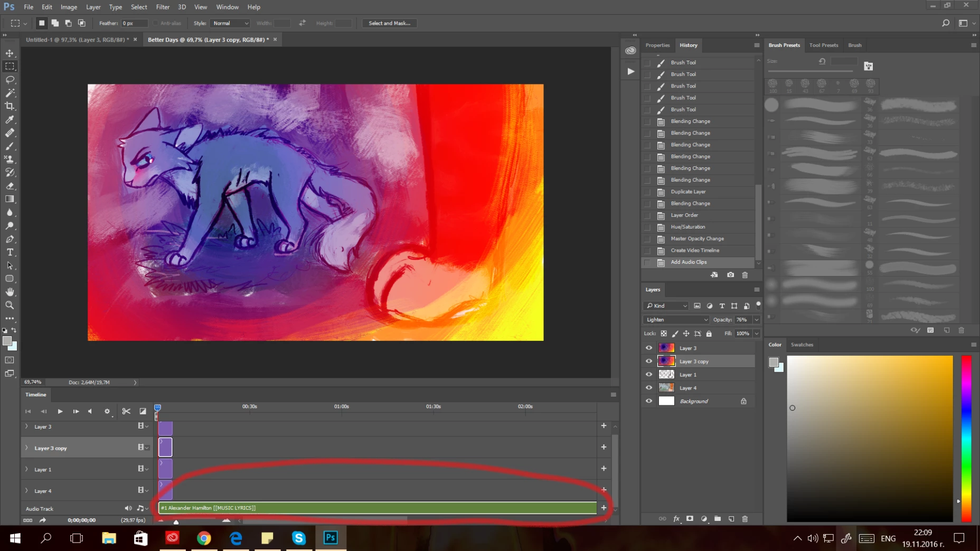The width and height of the screenshot is (980, 551).
Task: Delete layer trash icon in Layers panel
Action: [x=745, y=519]
